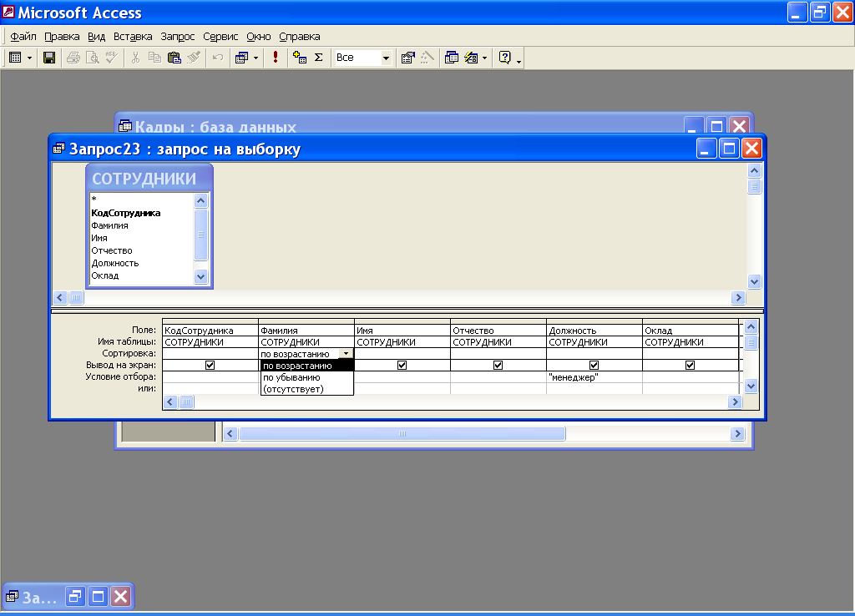
Task: Click the Format Painter brush icon
Action: (194, 58)
